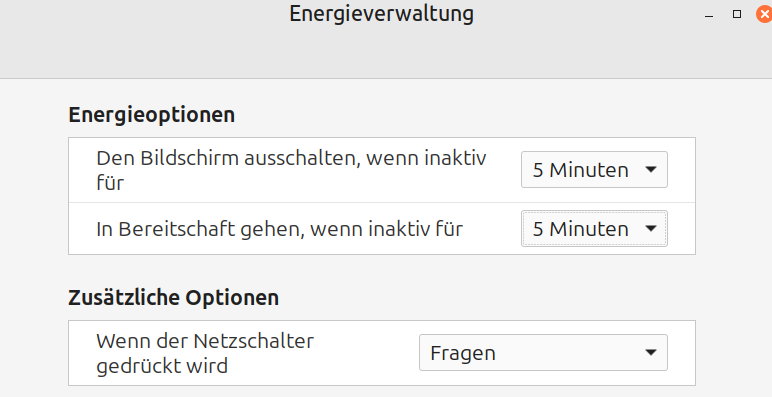Click the 5 Minuten value for standby
772x397 pixels.
pyautogui.click(x=580, y=229)
